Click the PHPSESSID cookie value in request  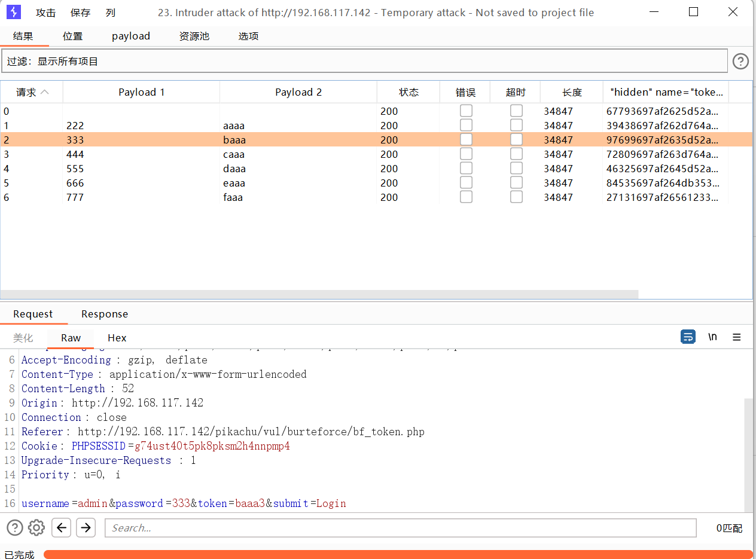(212, 446)
